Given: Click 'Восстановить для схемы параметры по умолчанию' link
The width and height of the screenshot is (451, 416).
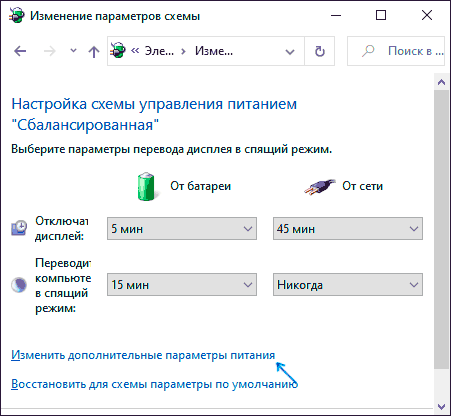Looking at the screenshot, I should [154, 384].
